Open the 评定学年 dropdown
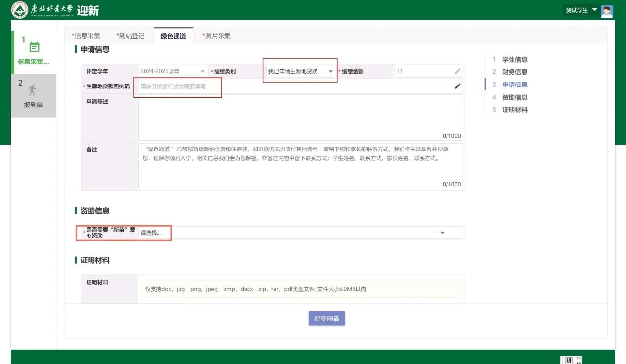 click(173, 71)
